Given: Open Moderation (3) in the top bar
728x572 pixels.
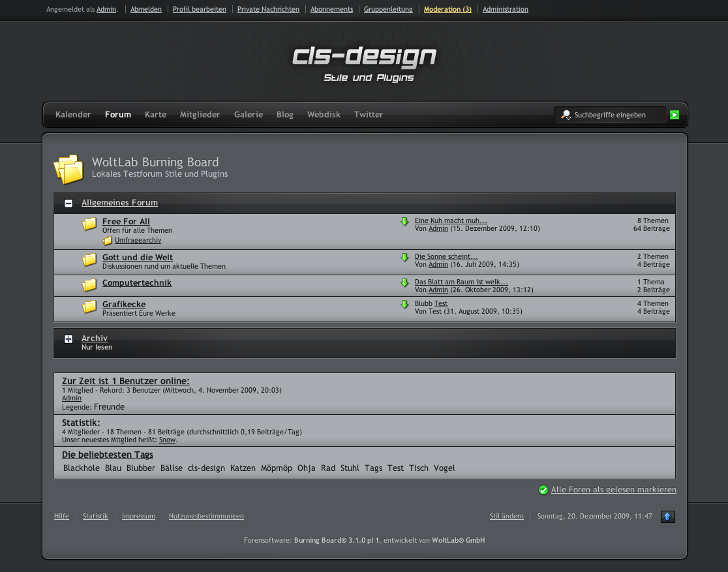Looking at the screenshot, I should (x=447, y=10).
